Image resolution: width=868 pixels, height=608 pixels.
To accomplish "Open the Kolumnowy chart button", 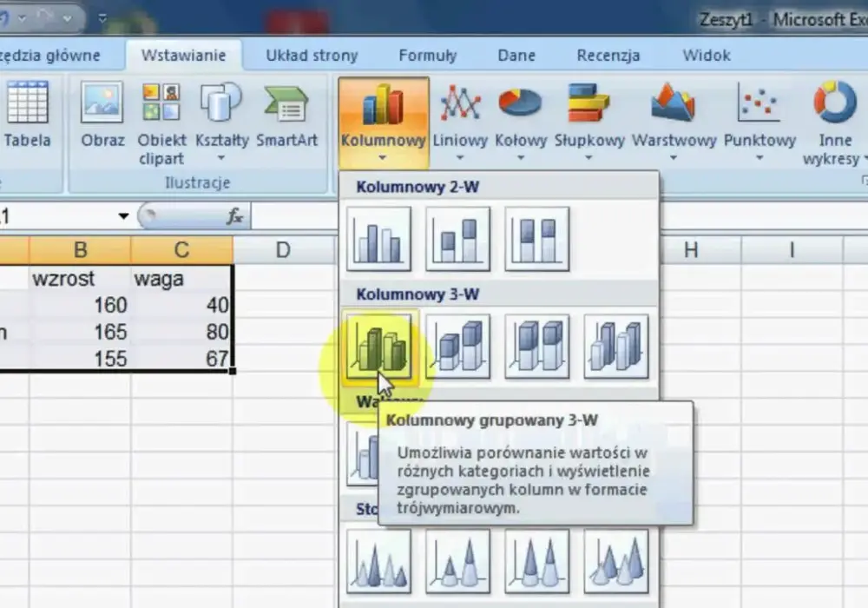I will (x=383, y=122).
